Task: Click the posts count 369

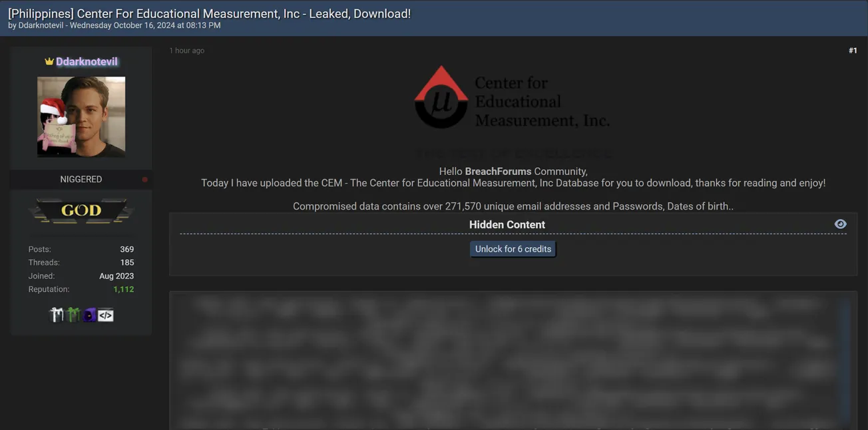Action: click(x=126, y=249)
